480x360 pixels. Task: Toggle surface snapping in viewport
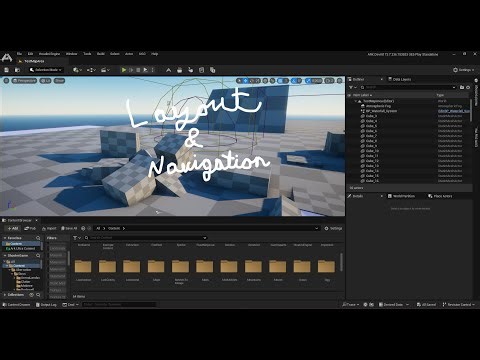273,81
